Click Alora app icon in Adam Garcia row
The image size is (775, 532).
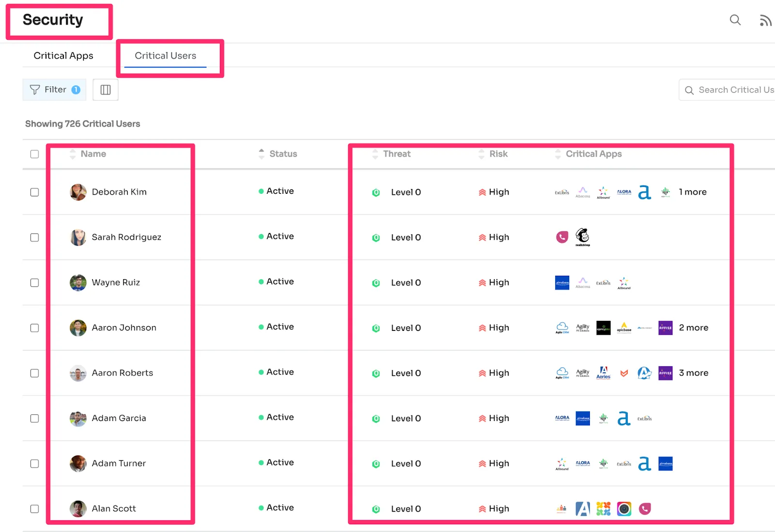[562, 418]
